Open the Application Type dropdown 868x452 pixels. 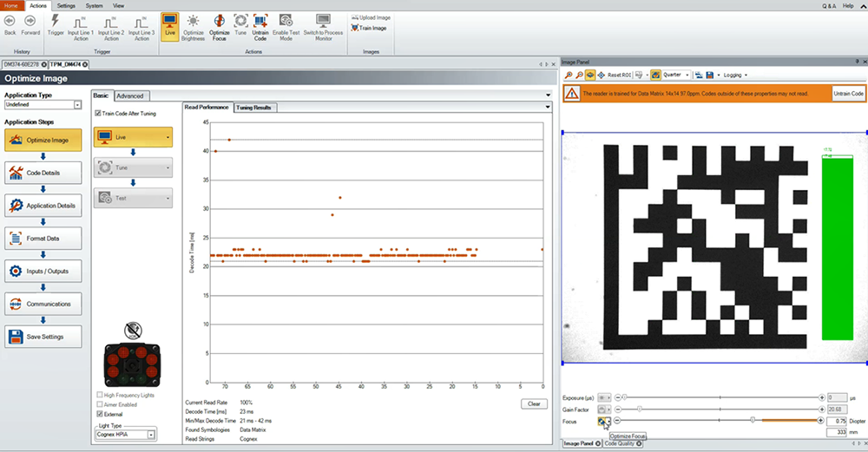(x=77, y=104)
